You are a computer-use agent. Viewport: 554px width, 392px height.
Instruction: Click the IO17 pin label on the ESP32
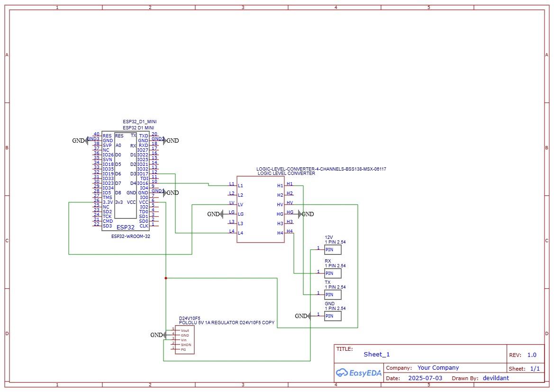[x=143, y=174]
